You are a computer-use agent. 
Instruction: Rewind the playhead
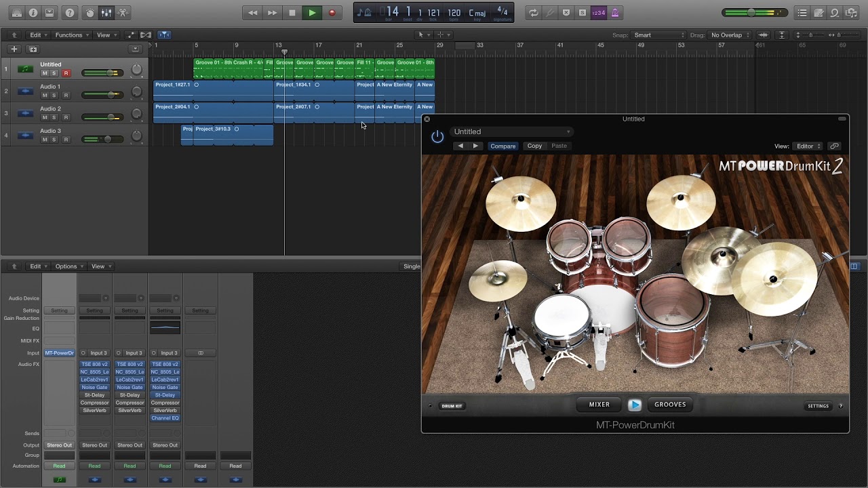253,13
